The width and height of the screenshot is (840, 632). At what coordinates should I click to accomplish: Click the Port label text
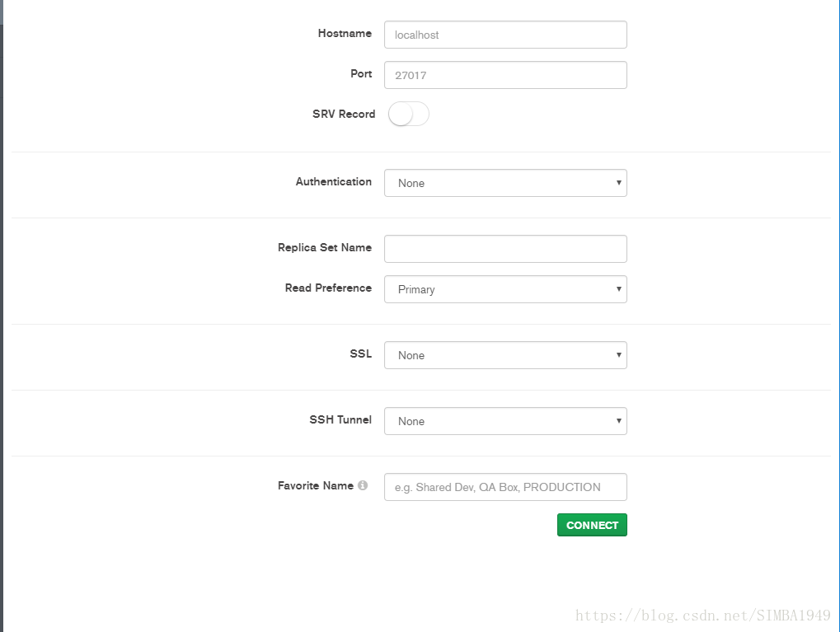coord(361,73)
